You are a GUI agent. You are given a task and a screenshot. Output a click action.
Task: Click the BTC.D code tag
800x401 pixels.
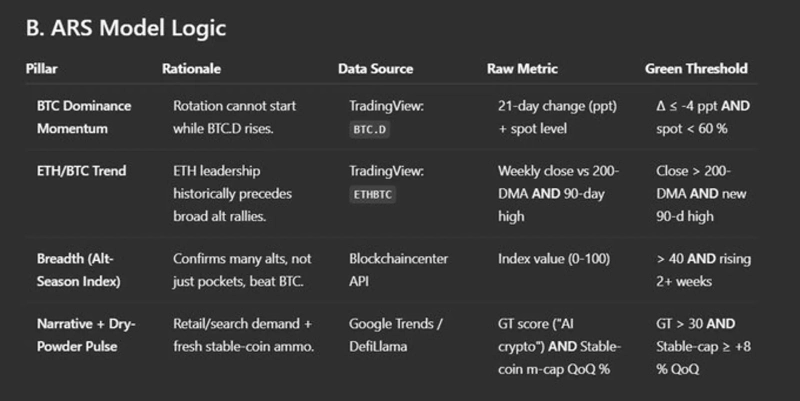coord(372,130)
